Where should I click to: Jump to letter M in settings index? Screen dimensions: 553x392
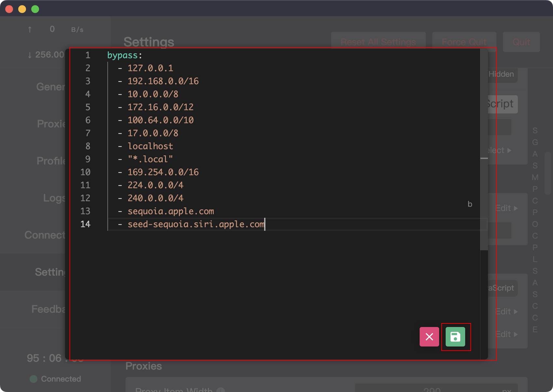[x=535, y=177]
